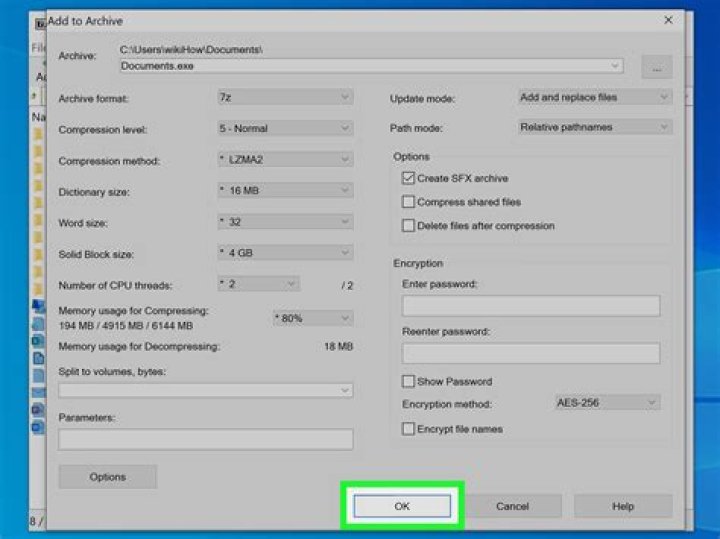Click into the Parameters text field
The image size is (720, 539).
coord(205,439)
